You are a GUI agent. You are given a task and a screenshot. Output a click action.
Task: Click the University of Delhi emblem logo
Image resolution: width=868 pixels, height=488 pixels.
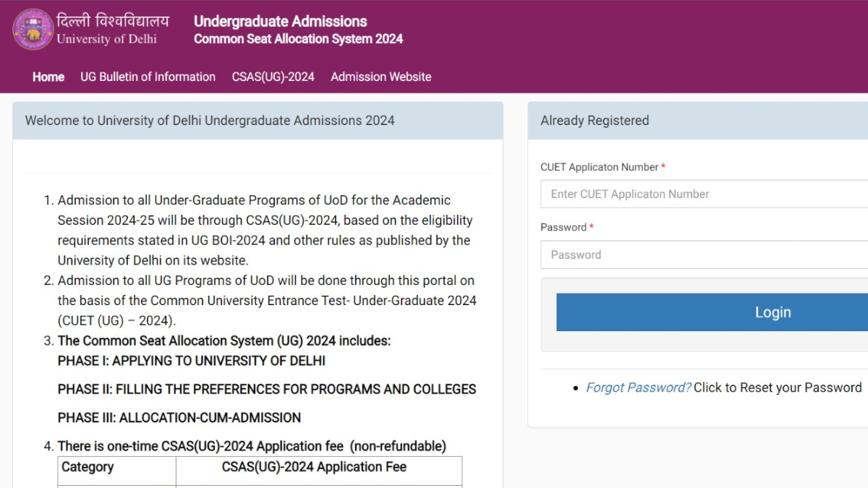coord(33,30)
